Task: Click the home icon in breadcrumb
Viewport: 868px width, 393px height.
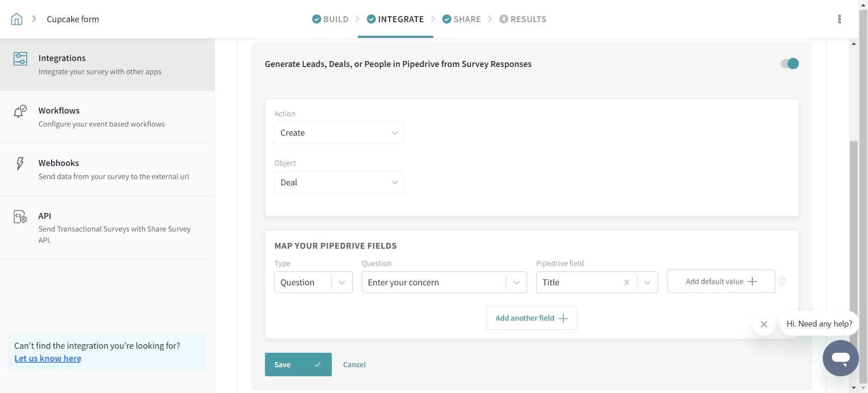Action: click(17, 19)
